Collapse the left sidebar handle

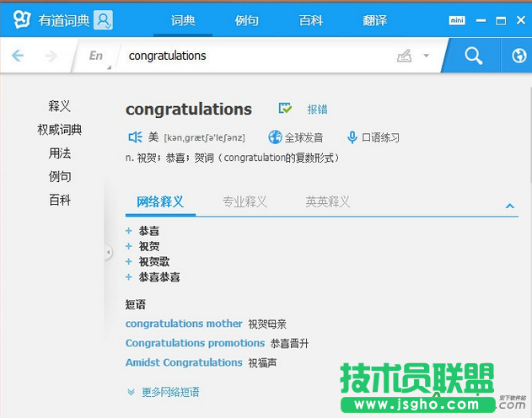click(x=108, y=252)
